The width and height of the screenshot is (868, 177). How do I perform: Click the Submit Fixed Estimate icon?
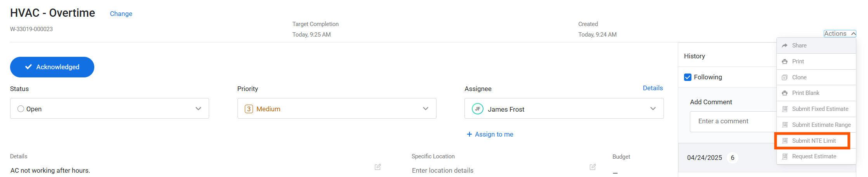(x=785, y=109)
